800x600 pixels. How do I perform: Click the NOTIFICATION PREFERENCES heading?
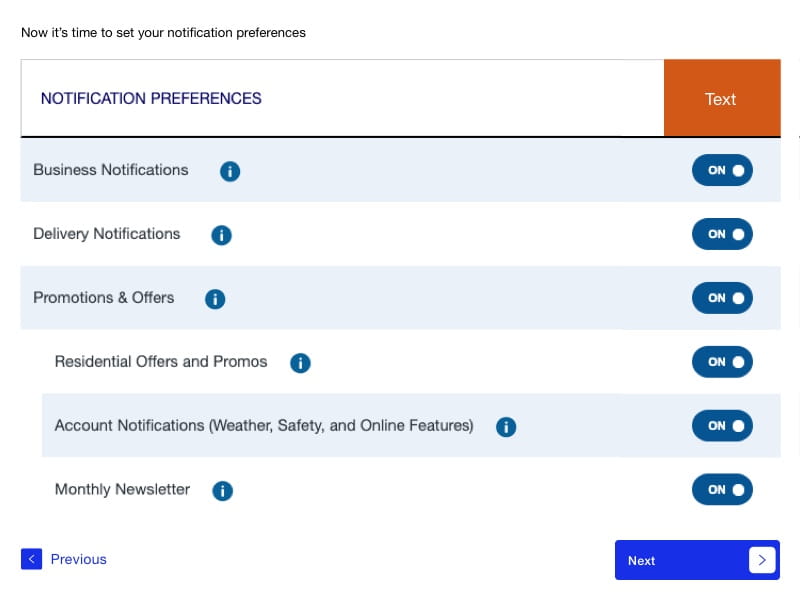point(151,98)
